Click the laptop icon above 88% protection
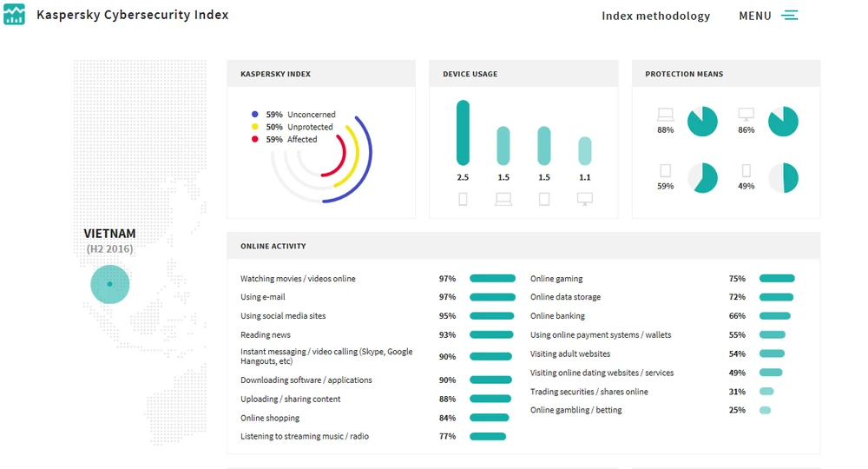The width and height of the screenshot is (868, 469). (x=666, y=114)
